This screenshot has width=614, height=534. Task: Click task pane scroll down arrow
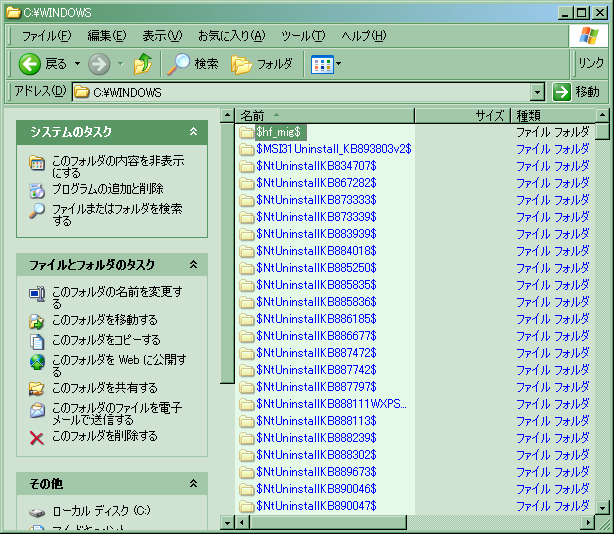pyautogui.click(x=228, y=522)
